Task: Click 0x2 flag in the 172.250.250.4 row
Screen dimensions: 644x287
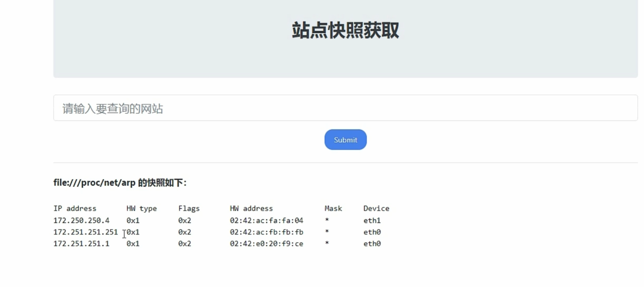Action: click(x=185, y=220)
